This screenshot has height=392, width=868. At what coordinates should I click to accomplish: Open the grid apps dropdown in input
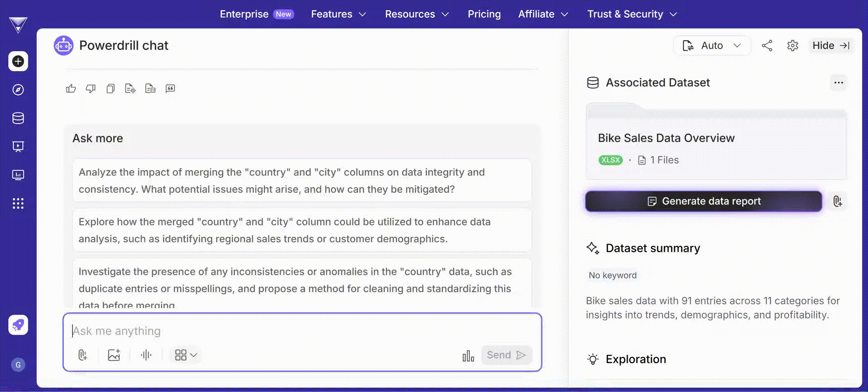[x=186, y=355]
